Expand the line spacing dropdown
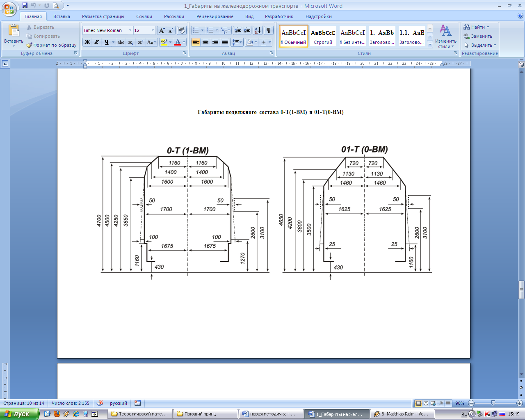Screen dimensions: 525x420 coord(241,42)
